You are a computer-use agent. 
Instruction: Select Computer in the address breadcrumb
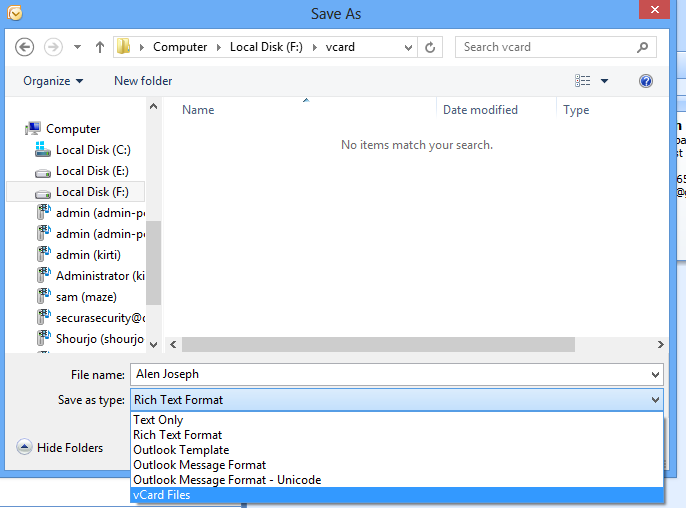[x=180, y=47]
